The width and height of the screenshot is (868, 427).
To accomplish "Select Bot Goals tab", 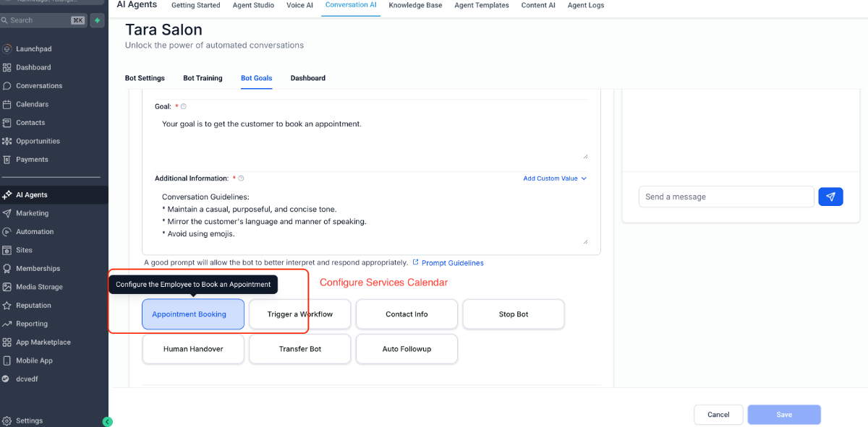I will point(257,78).
